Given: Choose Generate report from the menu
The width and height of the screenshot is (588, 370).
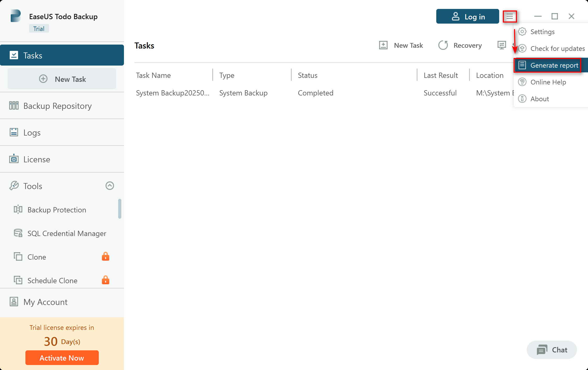Looking at the screenshot, I should click(x=551, y=65).
